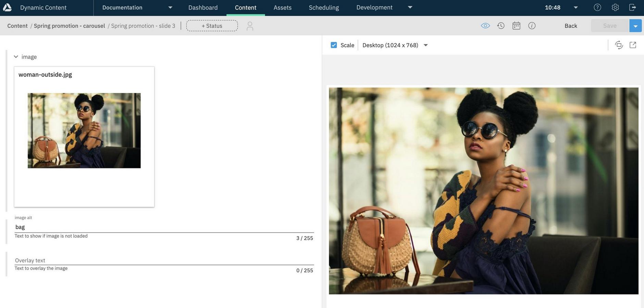Add a status with + Status
The width and height of the screenshot is (644, 308).
click(x=212, y=26)
